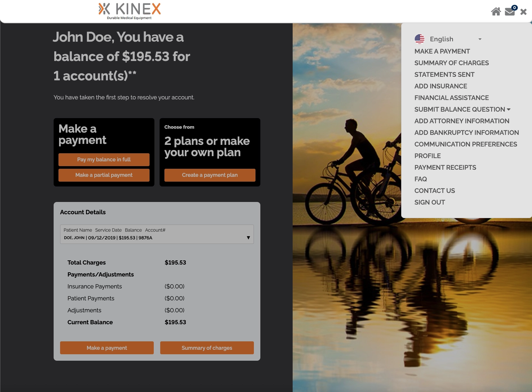Select Sign Out from menu
This screenshot has height=392, width=532.
[430, 202]
